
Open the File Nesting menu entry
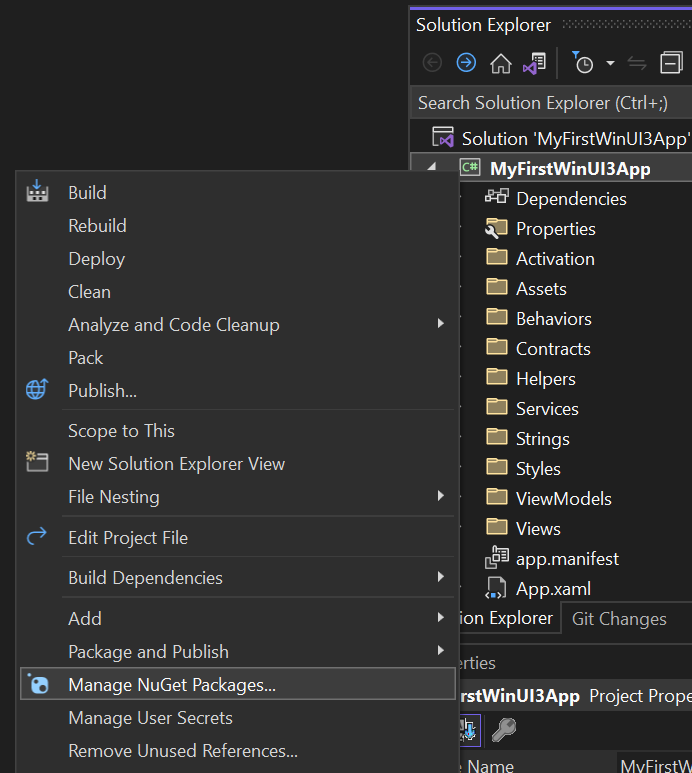click(114, 497)
